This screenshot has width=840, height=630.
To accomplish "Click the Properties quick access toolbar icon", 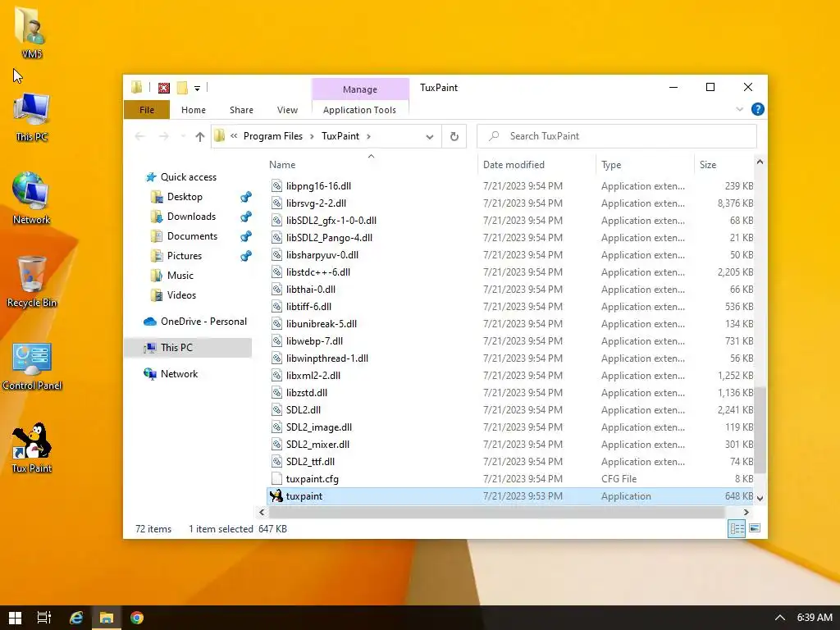I will pyautogui.click(x=164, y=88).
